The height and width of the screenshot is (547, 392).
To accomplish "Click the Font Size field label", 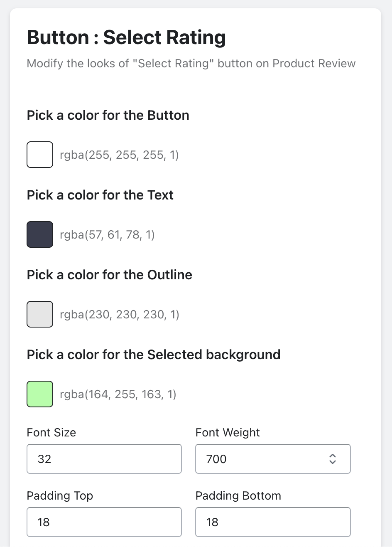I will [x=51, y=433].
